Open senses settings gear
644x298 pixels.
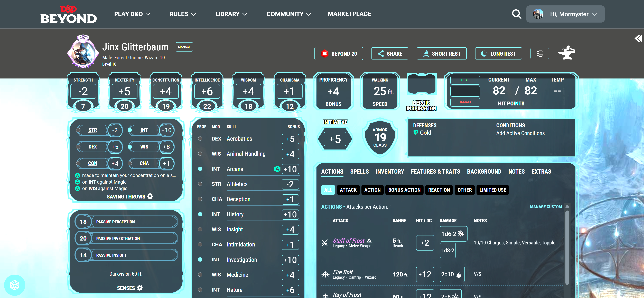point(140,288)
